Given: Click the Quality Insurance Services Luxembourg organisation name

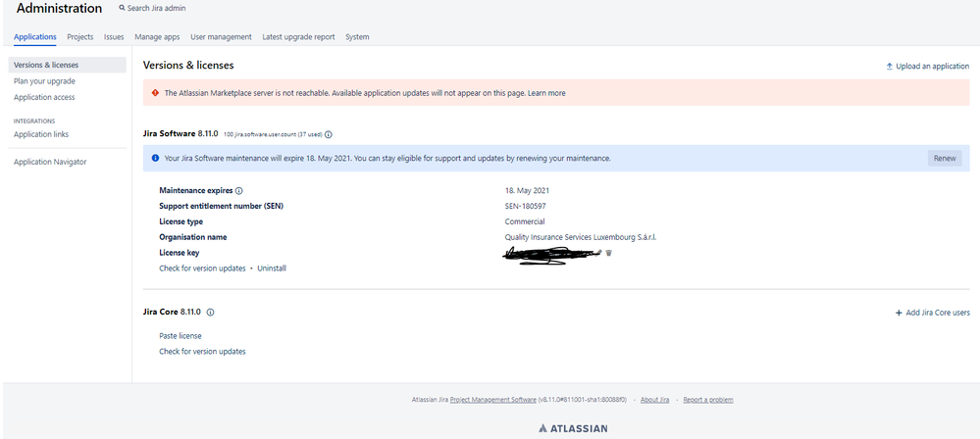Looking at the screenshot, I should tap(581, 237).
